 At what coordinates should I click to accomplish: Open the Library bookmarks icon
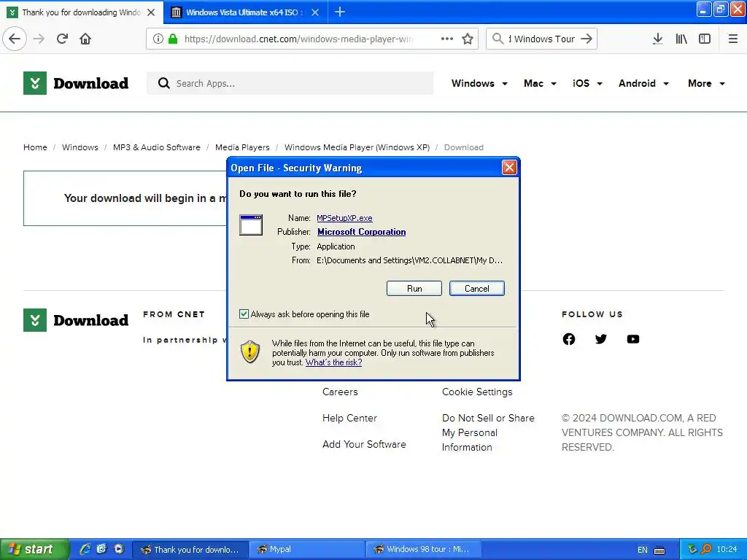[681, 39]
